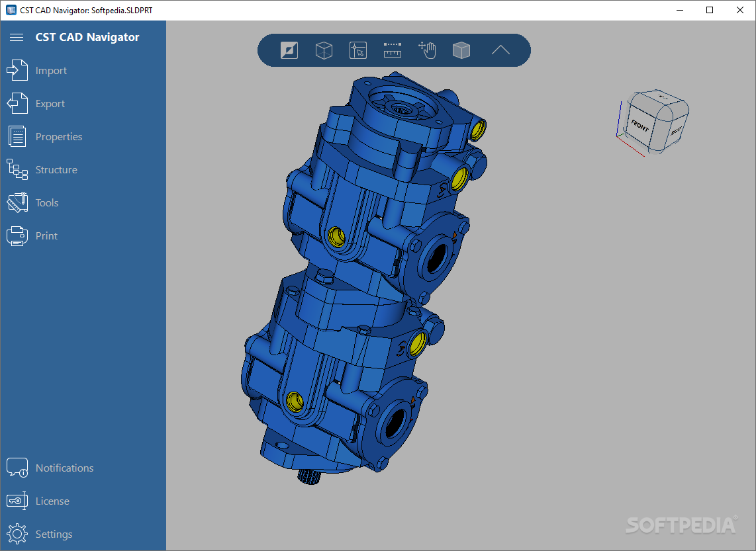Collapse the floating toolbar with chevron

(x=500, y=50)
